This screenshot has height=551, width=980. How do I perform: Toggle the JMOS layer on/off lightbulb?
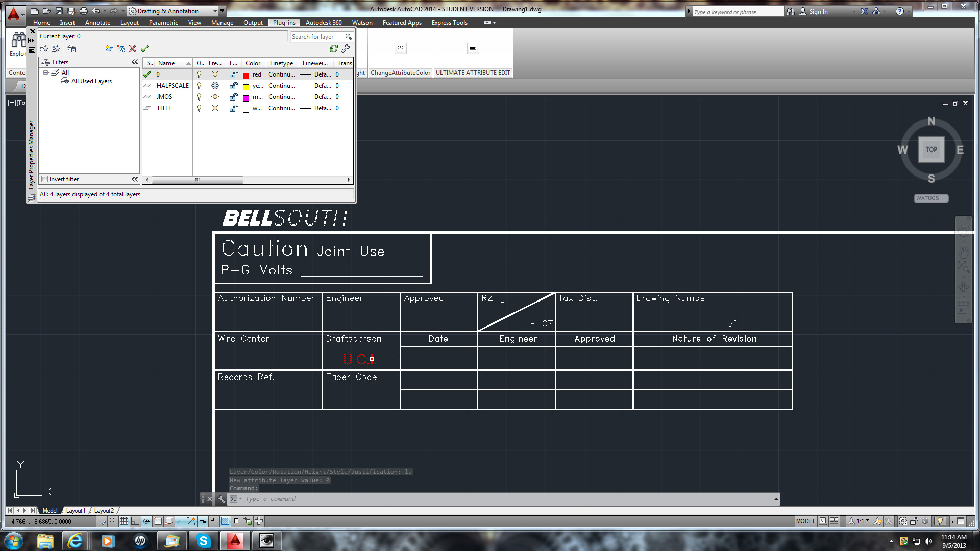(199, 97)
